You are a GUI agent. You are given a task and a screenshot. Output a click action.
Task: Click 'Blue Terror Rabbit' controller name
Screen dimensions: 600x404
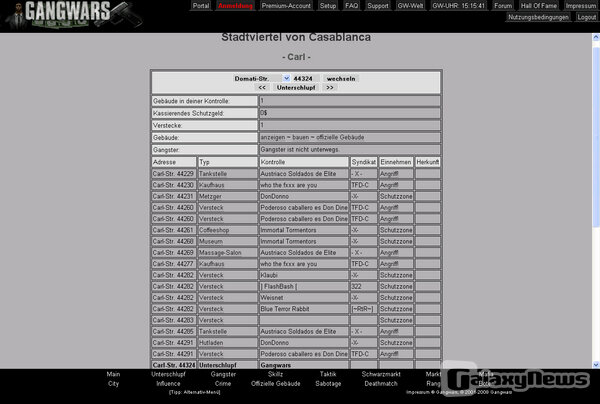[285, 309]
